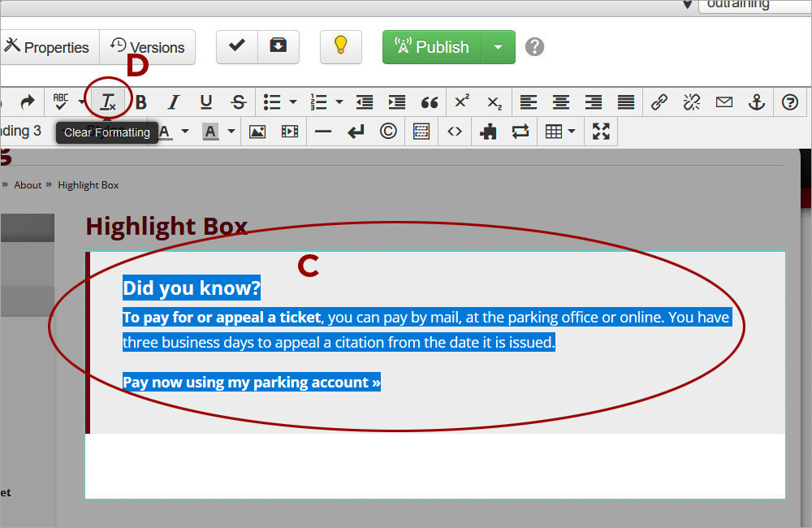Image resolution: width=812 pixels, height=528 pixels.
Task: Insert an image
Action: pyautogui.click(x=257, y=132)
